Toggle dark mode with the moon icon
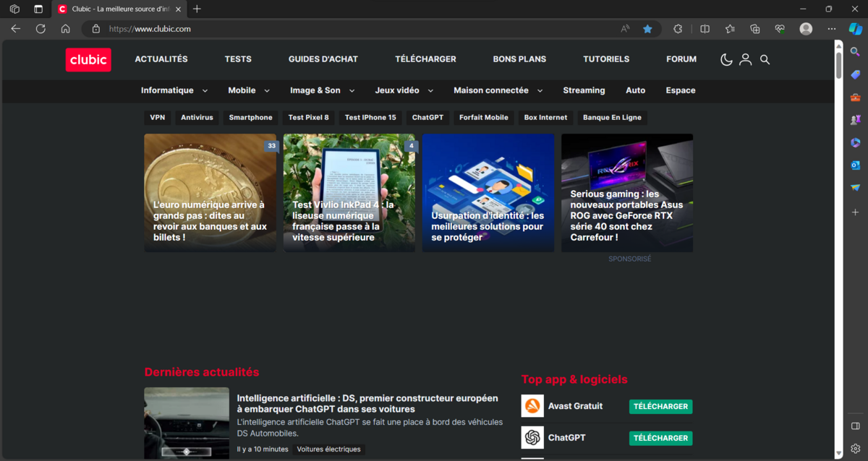 pyautogui.click(x=726, y=59)
